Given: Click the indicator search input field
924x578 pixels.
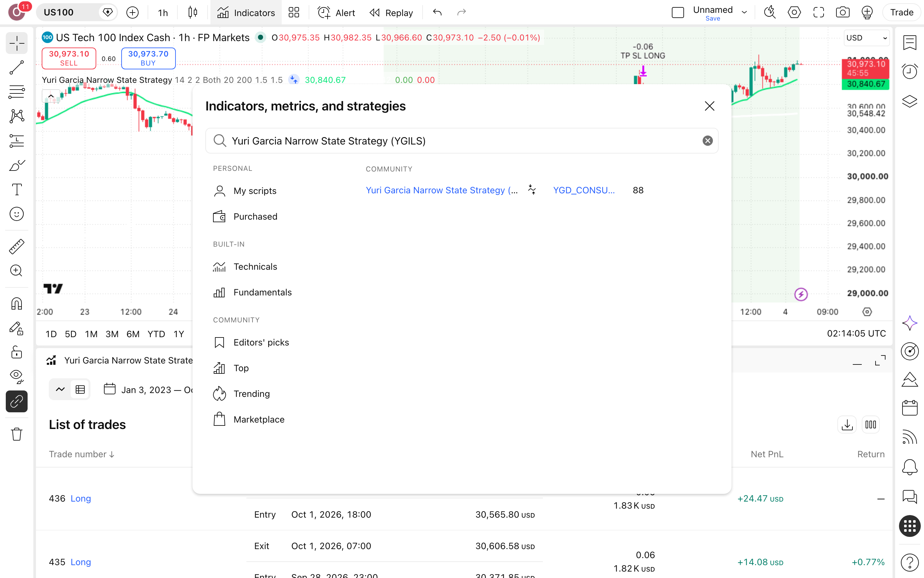Looking at the screenshot, I should click(462, 141).
